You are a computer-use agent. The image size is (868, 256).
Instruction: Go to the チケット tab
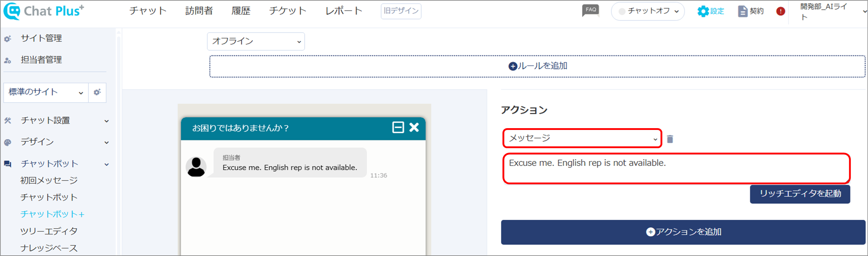288,11
